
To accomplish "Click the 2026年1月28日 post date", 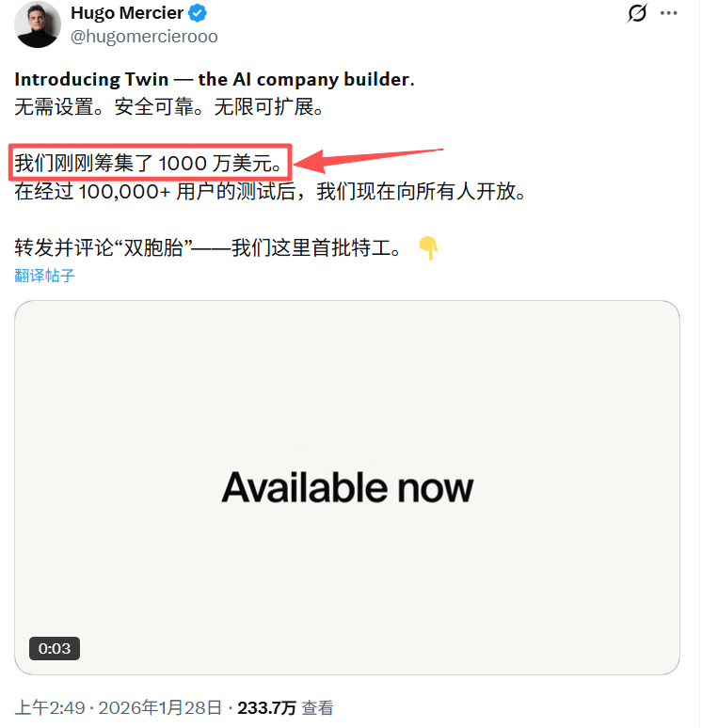I will tap(160, 708).
